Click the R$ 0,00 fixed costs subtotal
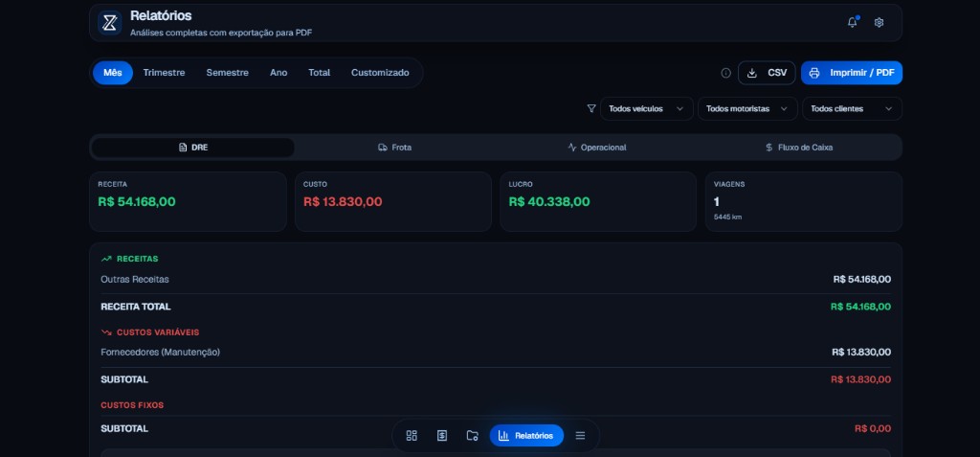980x457 pixels. pyautogui.click(x=873, y=429)
